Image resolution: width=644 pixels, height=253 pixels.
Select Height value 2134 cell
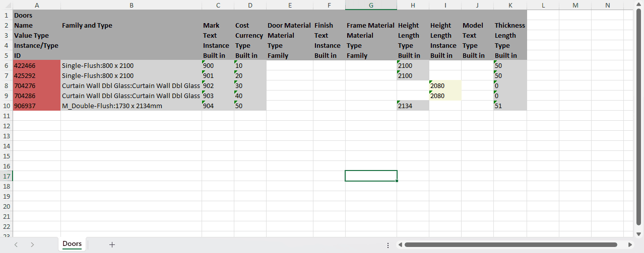tap(413, 106)
